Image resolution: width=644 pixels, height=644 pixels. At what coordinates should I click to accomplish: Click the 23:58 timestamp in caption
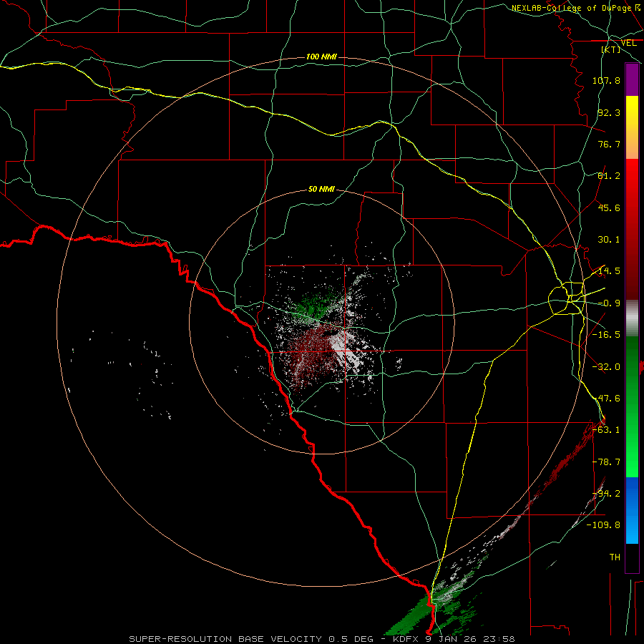(500, 639)
